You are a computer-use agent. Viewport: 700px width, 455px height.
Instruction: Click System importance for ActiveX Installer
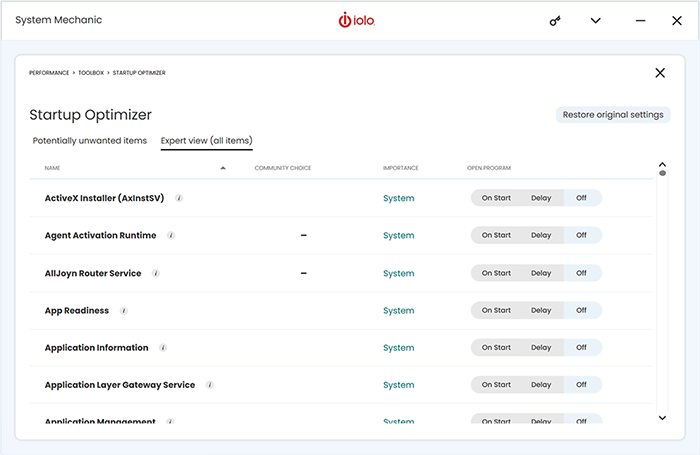(399, 198)
